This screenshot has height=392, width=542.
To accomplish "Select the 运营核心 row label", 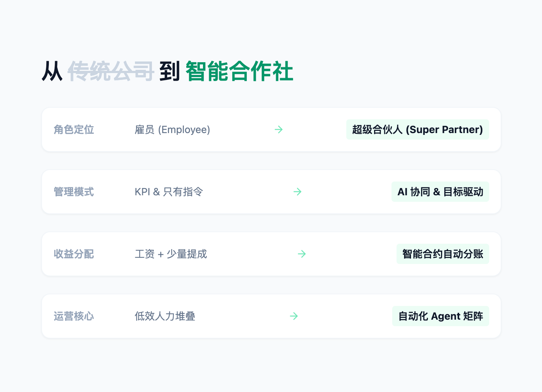I will coord(74,316).
